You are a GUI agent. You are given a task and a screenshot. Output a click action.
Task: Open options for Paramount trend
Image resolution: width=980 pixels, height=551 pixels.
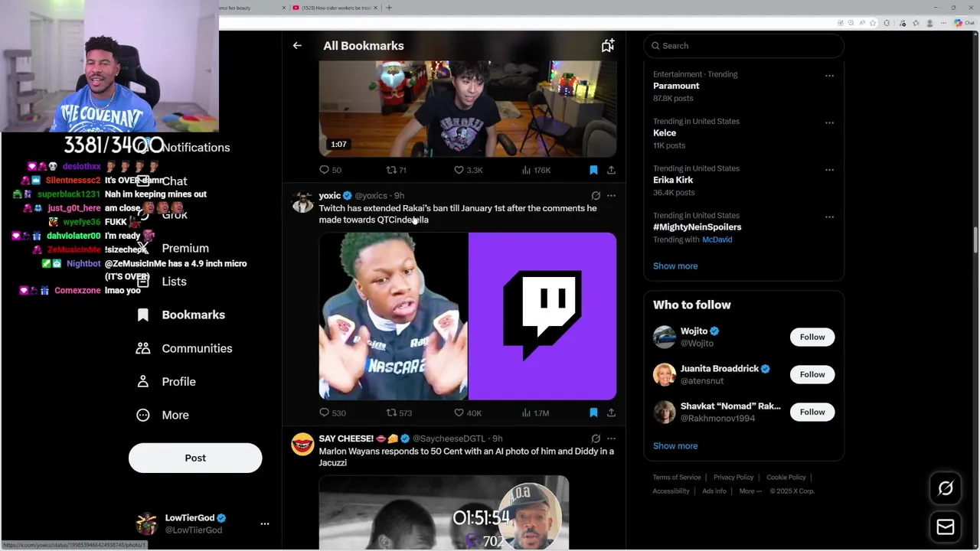pyautogui.click(x=829, y=76)
